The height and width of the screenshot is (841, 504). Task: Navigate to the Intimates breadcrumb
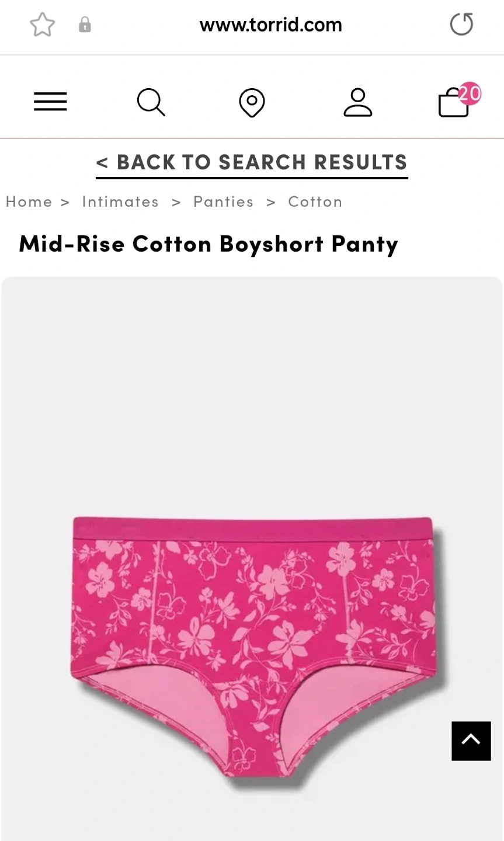coord(120,201)
